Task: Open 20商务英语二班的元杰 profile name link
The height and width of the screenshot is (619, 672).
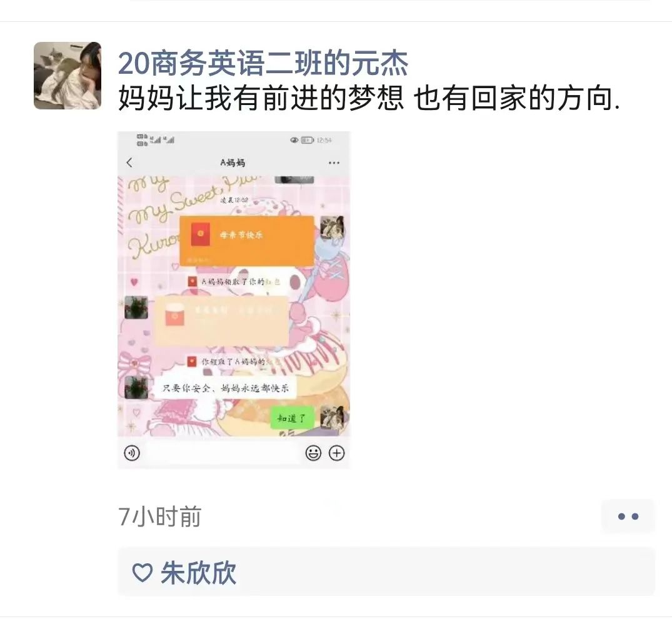Action: (263, 63)
